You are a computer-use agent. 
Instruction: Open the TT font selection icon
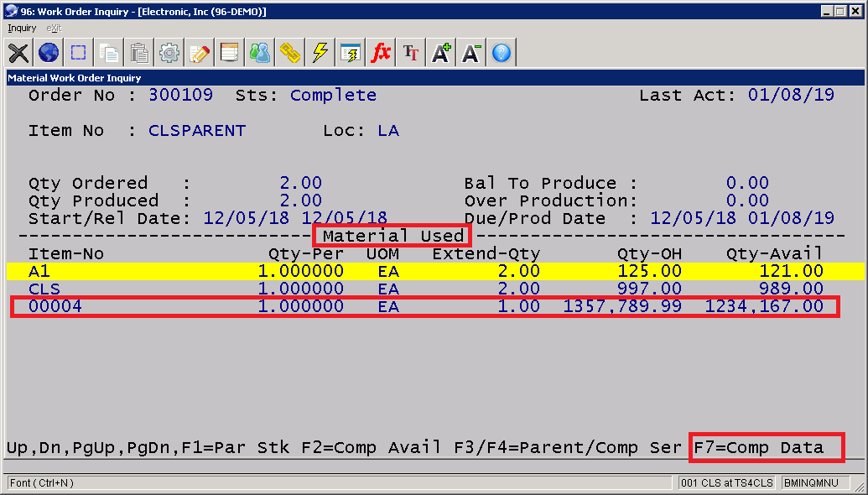pyautogui.click(x=411, y=53)
